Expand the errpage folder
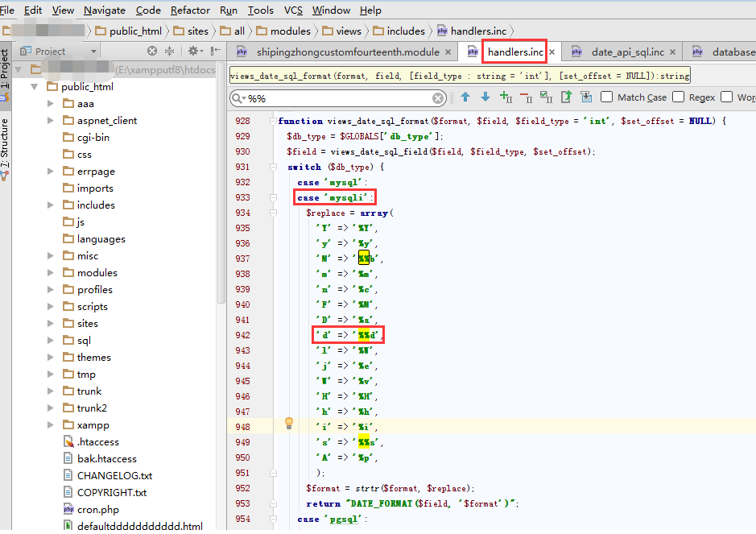This screenshot has height=534, width=756. click(50, 171)
